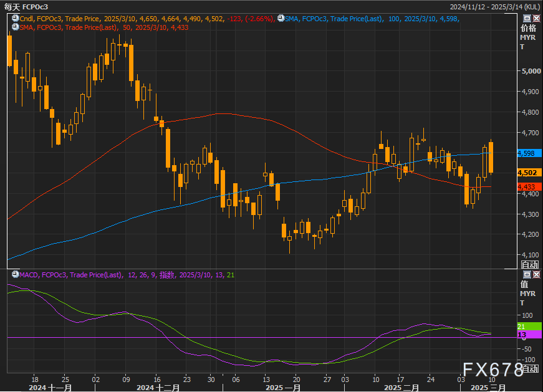Open the 每天 FCPOc3 chart title
This screenshot has width=543, height=392.
26,6
